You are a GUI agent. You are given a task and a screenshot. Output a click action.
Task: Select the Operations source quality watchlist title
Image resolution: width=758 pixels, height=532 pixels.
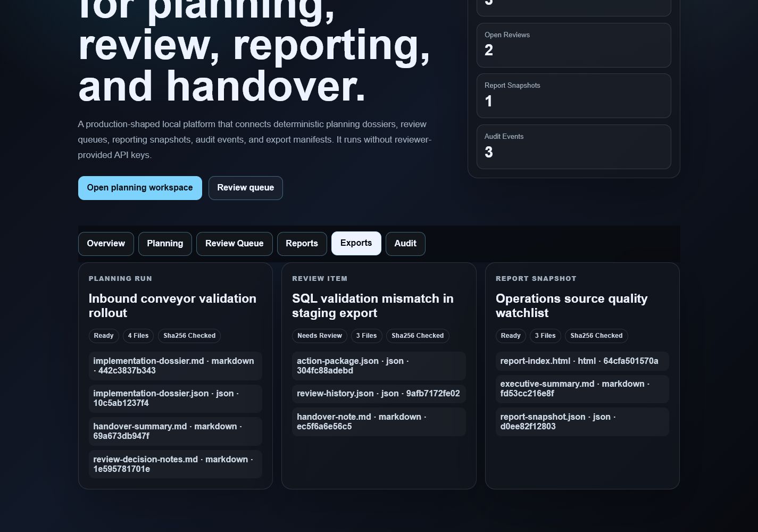[x=572, y=306]
